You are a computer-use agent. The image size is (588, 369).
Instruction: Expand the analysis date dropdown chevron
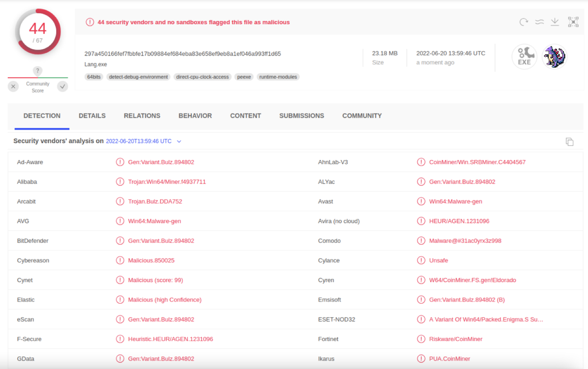click(179, 142)
